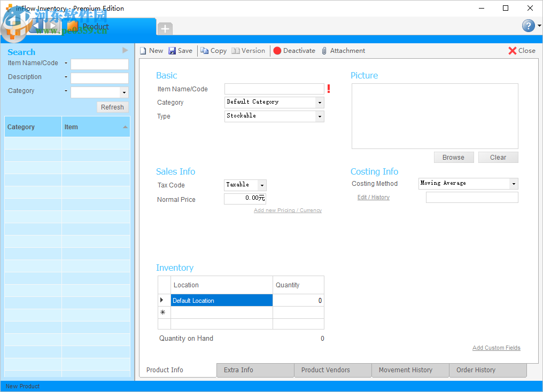Screen dimensions: 543x392
Task: Open the search Category filter dropdown
Action: coord(124,92)
